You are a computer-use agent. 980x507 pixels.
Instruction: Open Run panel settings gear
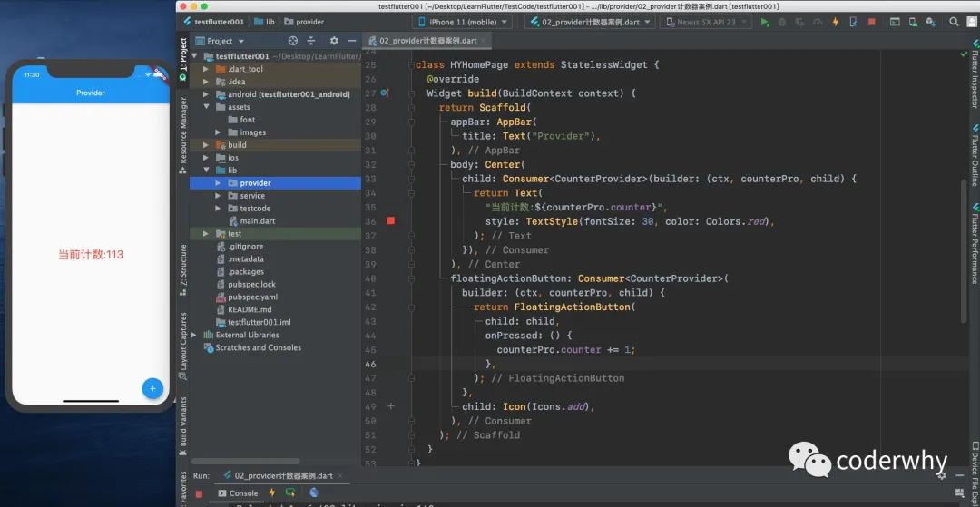(x=941, y=475)
